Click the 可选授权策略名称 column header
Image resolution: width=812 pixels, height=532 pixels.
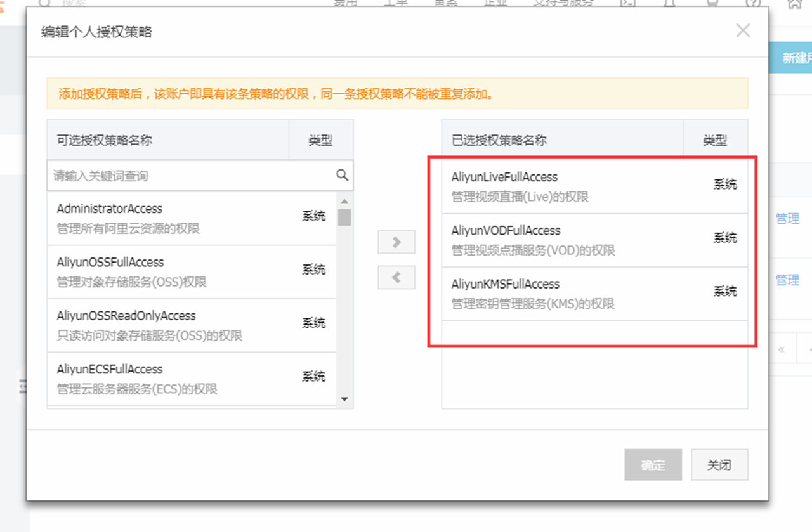[168, 140]
